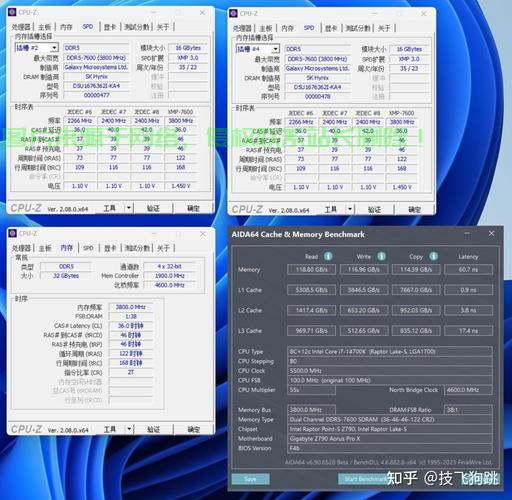Click serial number 00000478 in slot #4 window
Viewport: 512px width, 500px height.
pos(318,97)
